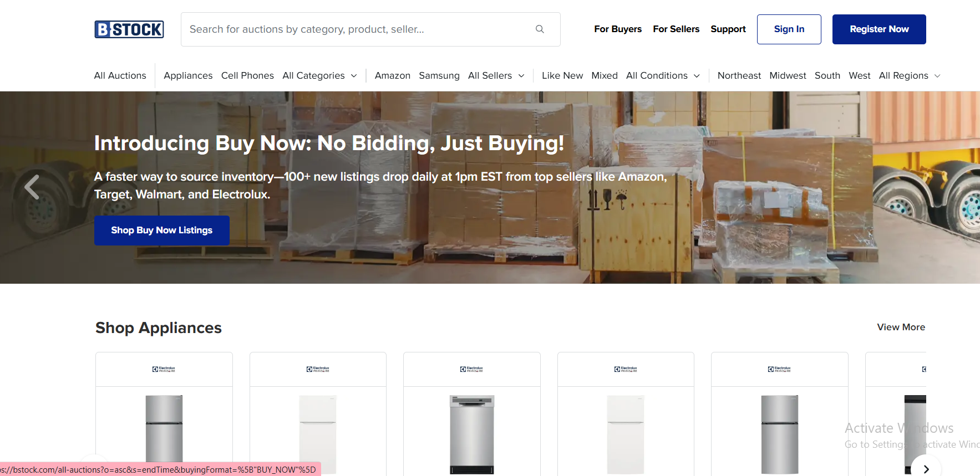Expand the All Regions dropdown
The width and height of the screenshot is (980, 476).
tap(910, 75)
